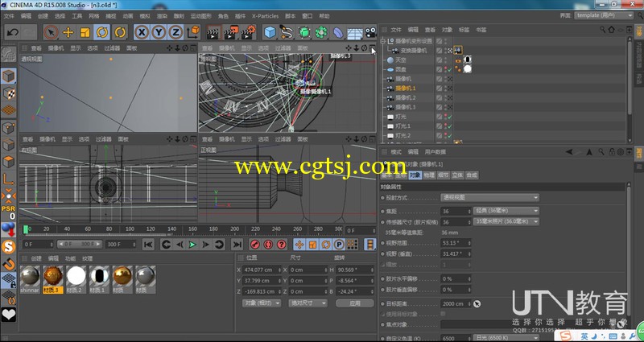
Task: Select the highlighted Rotate tool
Action: point(102,32)
